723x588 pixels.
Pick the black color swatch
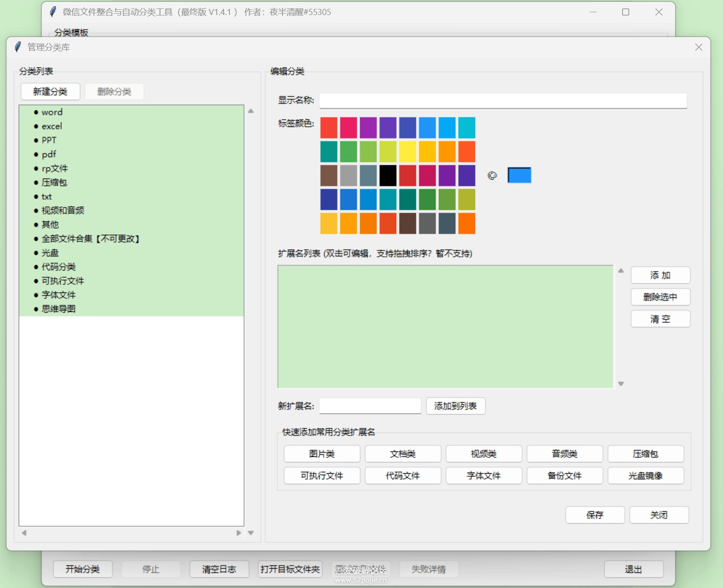(x=388, y=175)
